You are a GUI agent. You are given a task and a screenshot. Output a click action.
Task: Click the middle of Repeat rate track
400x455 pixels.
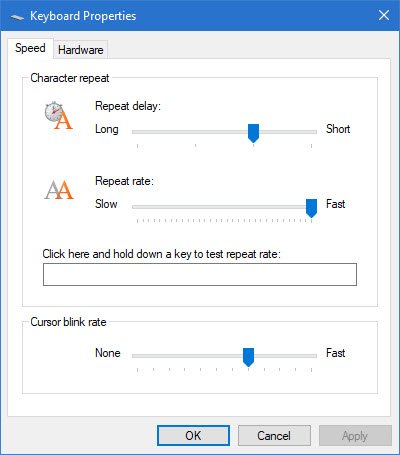click(224, 207)
